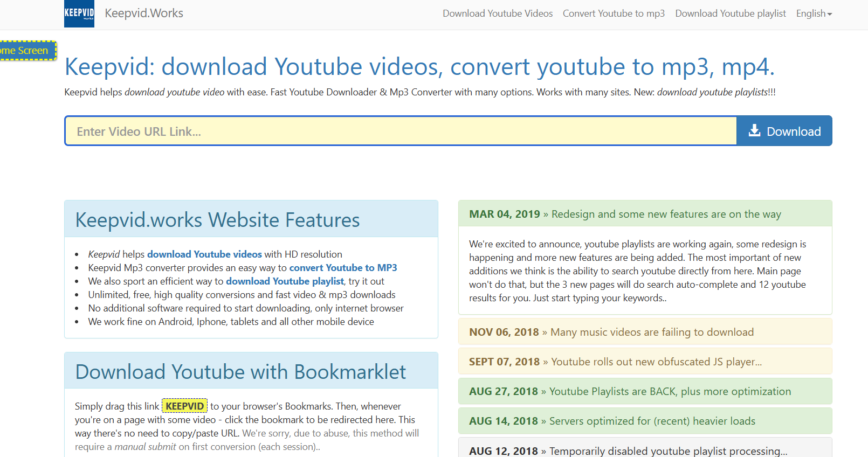Click the Download Youtube with Bookmarklet heading
The image size is (868, 457).
point(240,372)
